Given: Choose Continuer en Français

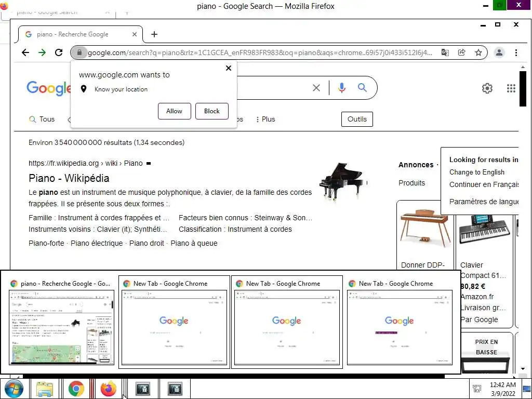Looking at the screenshot, I should 484,184.
